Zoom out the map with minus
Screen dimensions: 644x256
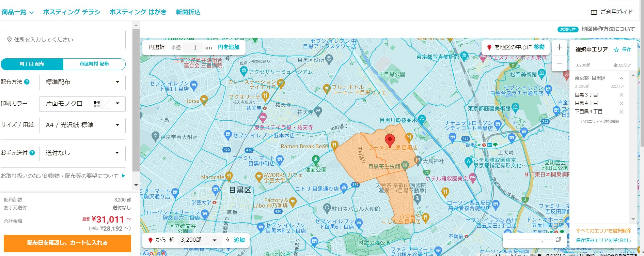tap(559, 63)
